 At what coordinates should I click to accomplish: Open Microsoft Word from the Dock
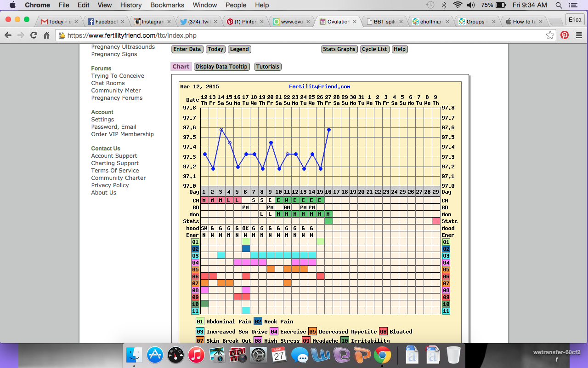[x=320, y=355]
